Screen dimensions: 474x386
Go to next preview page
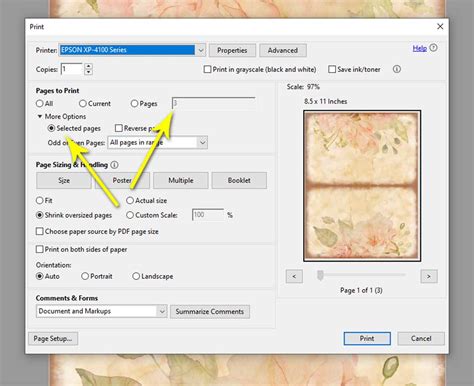click(x=429, y=276)
